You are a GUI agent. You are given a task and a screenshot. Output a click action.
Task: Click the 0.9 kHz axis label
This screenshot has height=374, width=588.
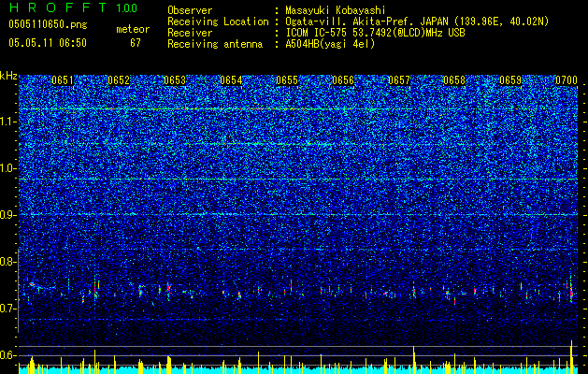pos(8,215)
